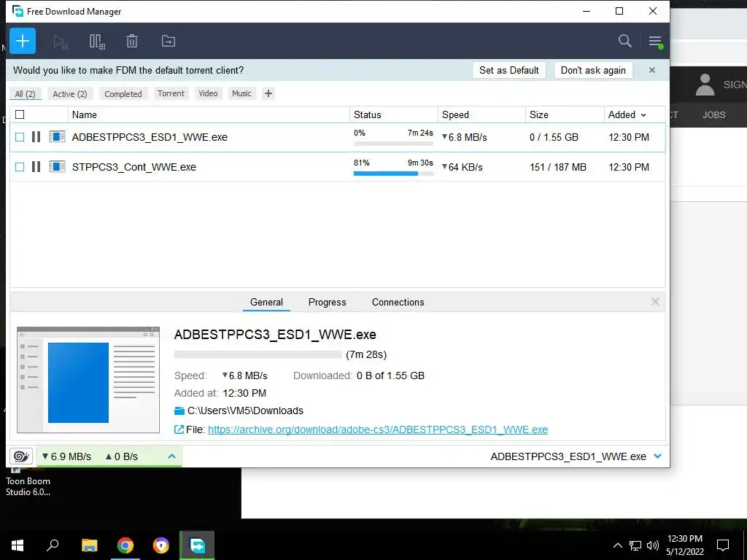Image resolution: width=747 pixels, height=560 pixels.
Task: Open the shield app icon in taskbar
Action: (161, 545)
